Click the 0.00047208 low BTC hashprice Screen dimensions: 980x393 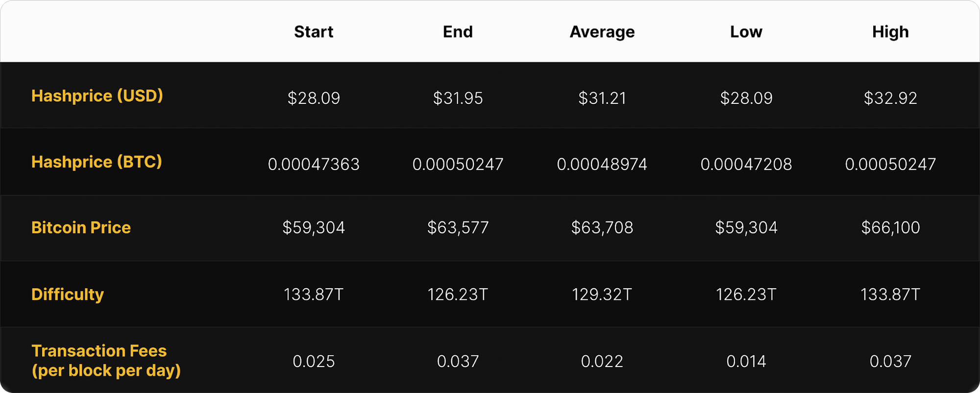point(746,164)
